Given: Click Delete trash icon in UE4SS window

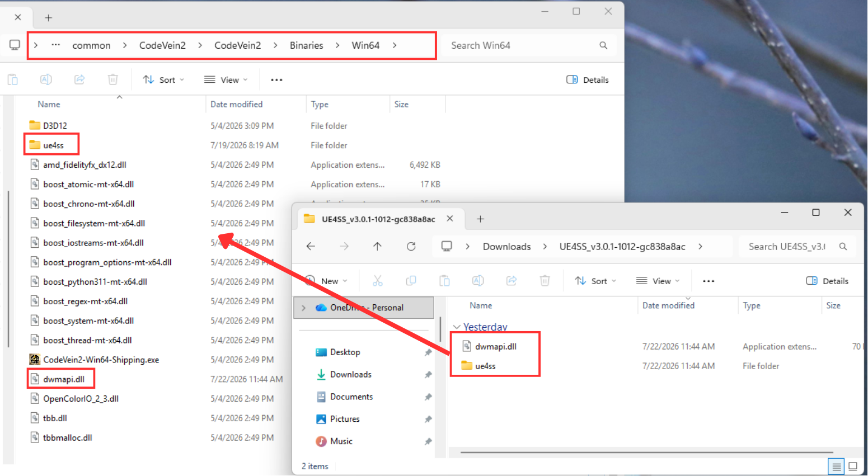Looking at the screenshot, I should [x=545, y=281].
